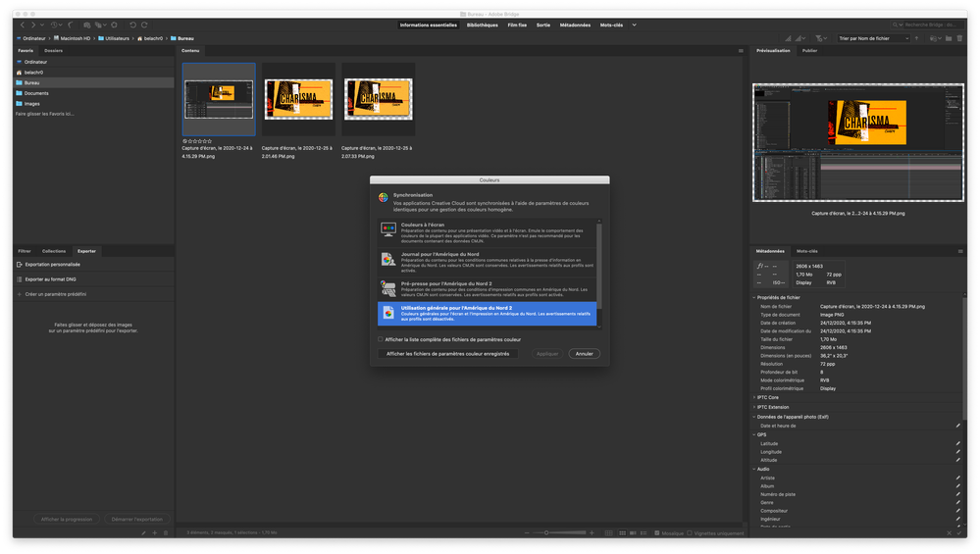Screen dimensions: 980x554
Task: Open the Collections tab
Action: coord(54,251)
